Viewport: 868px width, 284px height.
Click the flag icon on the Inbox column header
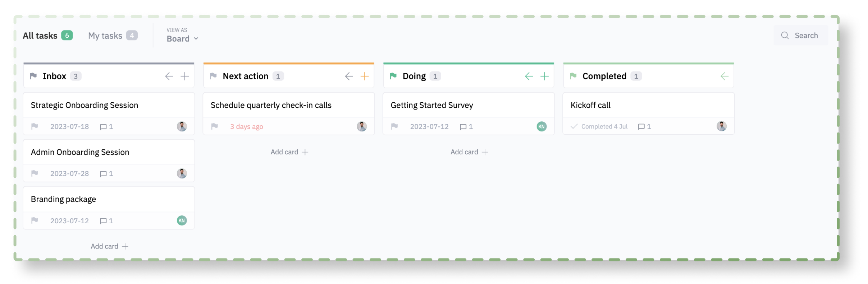(34, 76)
